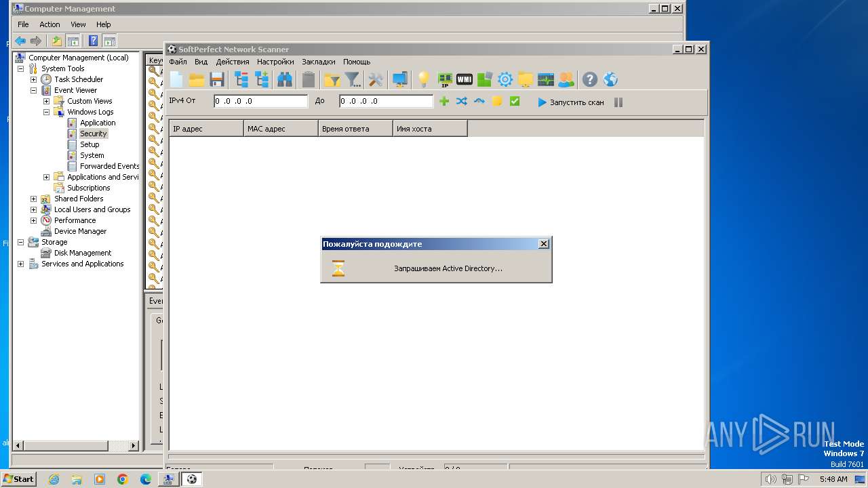Click the network monitor computer icon
Image resolution: width=868 pixels, height=488 pixels.
(x=400, y=80)
